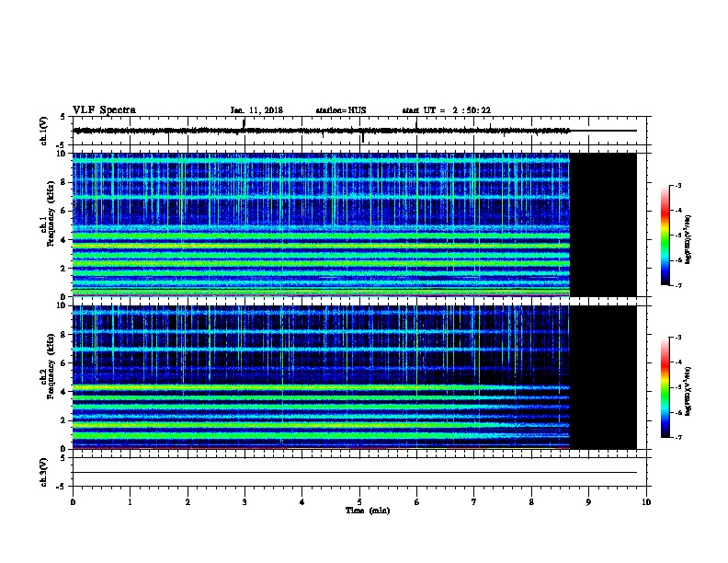Select the date text "Jan. 11, 2018"

pos(256,110)
